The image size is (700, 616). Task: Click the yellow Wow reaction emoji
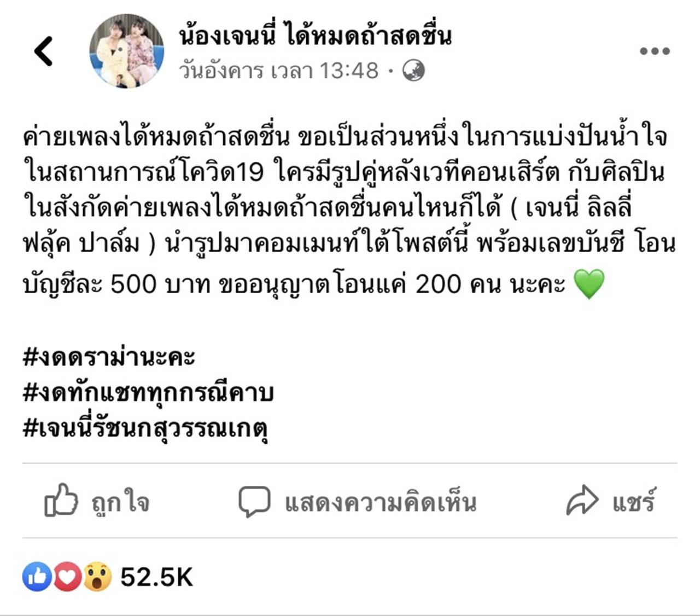click(x=97, y=577)
